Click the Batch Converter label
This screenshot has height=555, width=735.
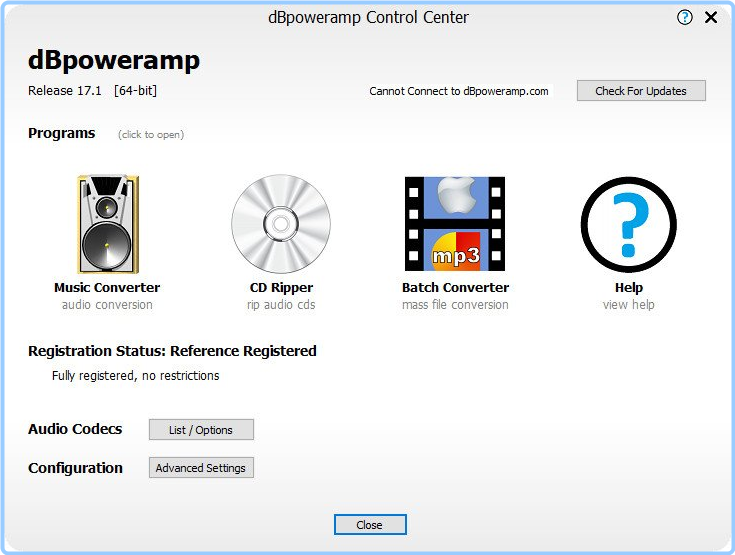[455, 287]
